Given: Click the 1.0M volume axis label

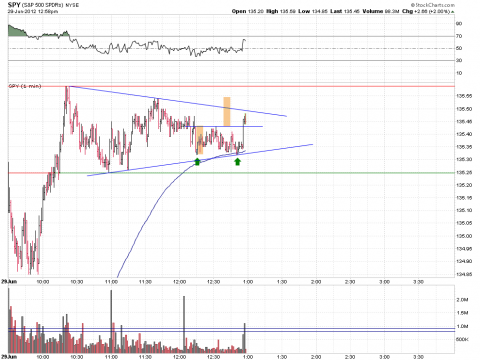Looking at the screenshot, I should click(462, 326).
